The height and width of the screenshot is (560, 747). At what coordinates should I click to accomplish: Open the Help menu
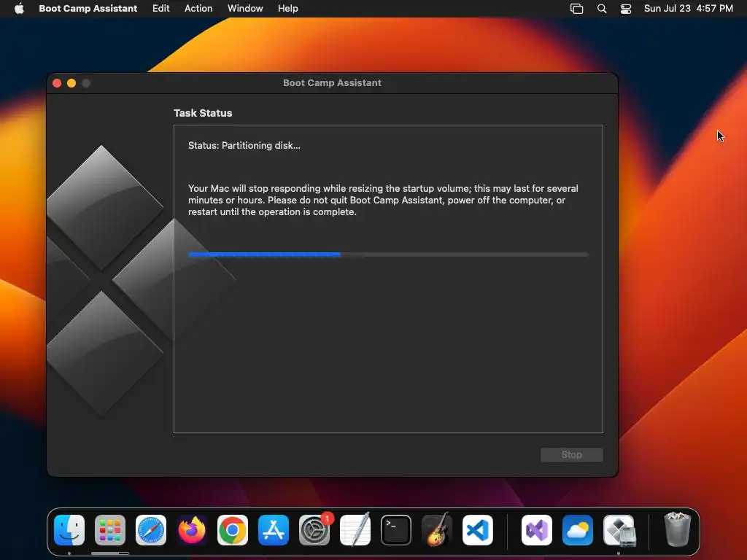[x=288, y=9]
